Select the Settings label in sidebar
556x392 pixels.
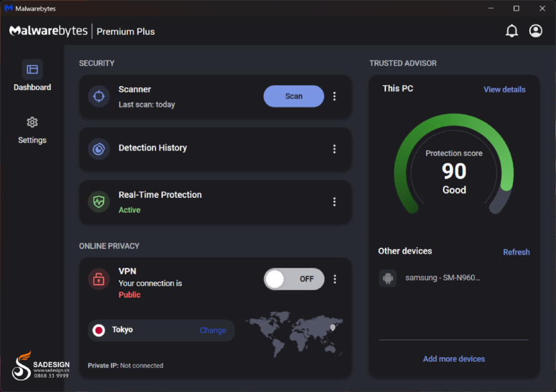point(32,140)
